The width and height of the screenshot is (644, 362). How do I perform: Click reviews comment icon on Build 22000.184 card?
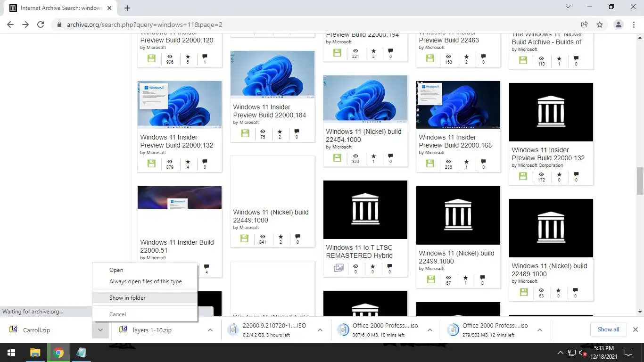297,132
